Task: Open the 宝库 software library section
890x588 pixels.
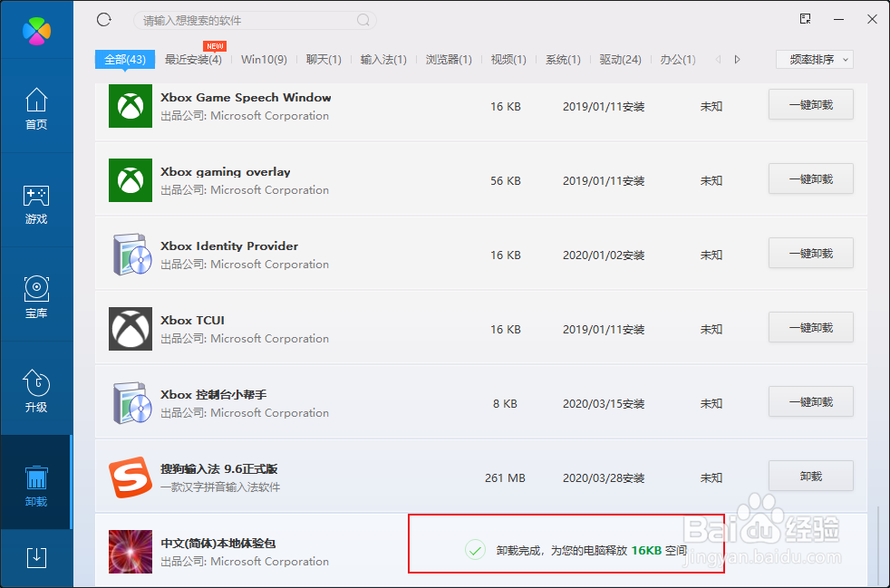Action: click(x=36, y=298)
